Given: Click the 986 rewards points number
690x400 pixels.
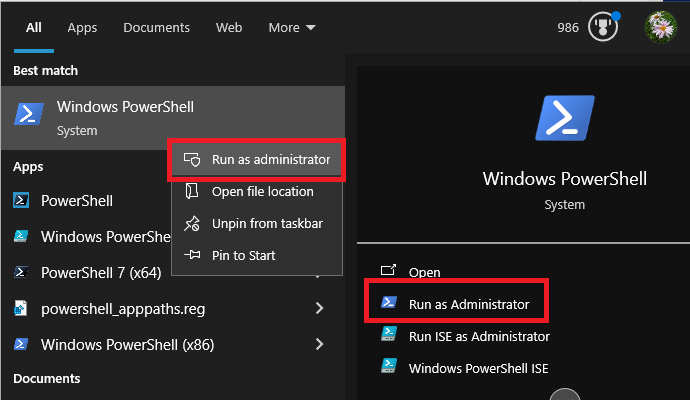Looking at the screenshot, I should pyautogui.click(x=568, y=28).
